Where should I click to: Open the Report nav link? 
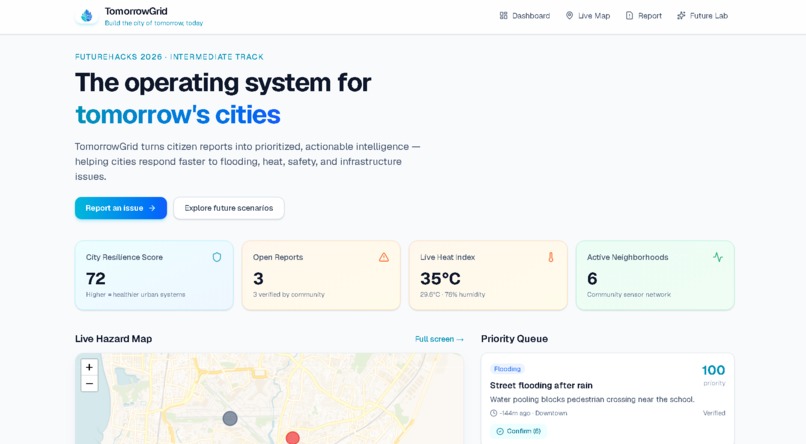click(x=644, y=16)
